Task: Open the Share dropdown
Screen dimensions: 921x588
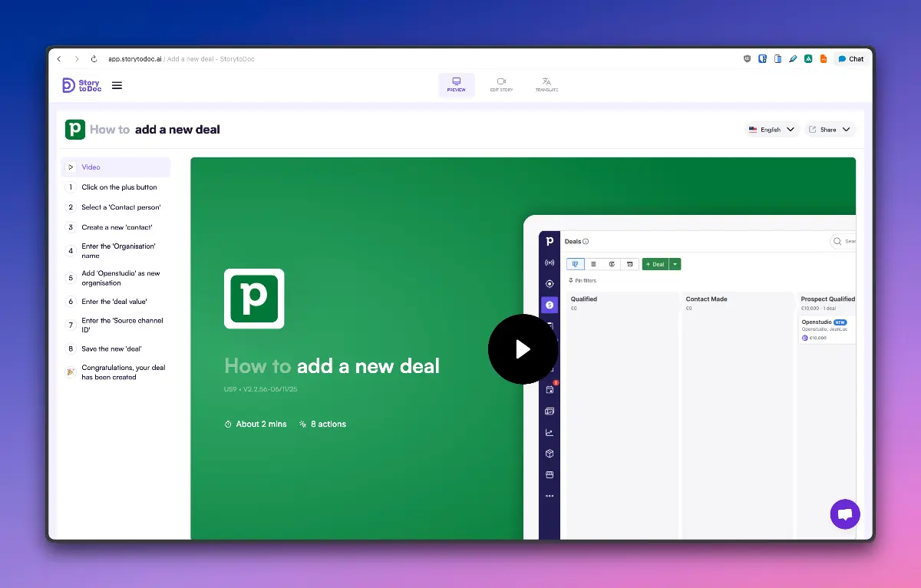Action: [x=830, y=130]
